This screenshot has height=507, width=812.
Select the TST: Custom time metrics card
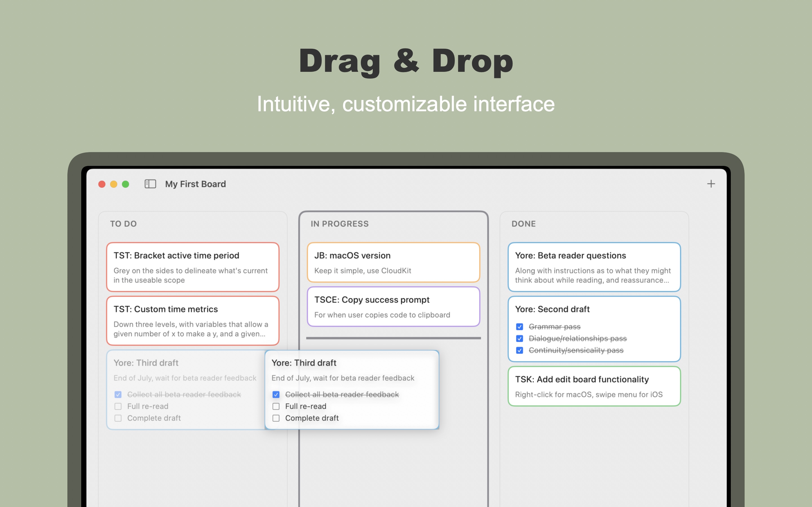click(193, 321)
